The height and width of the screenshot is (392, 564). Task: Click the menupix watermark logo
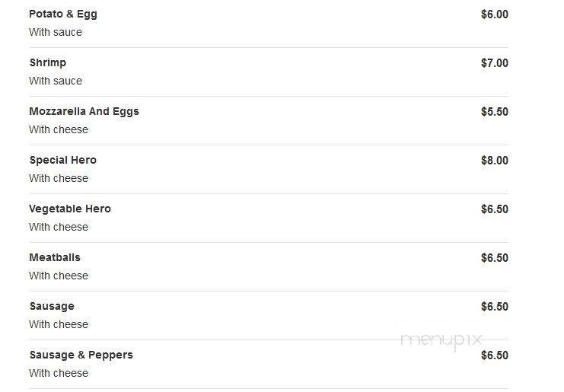pos(441,340)
